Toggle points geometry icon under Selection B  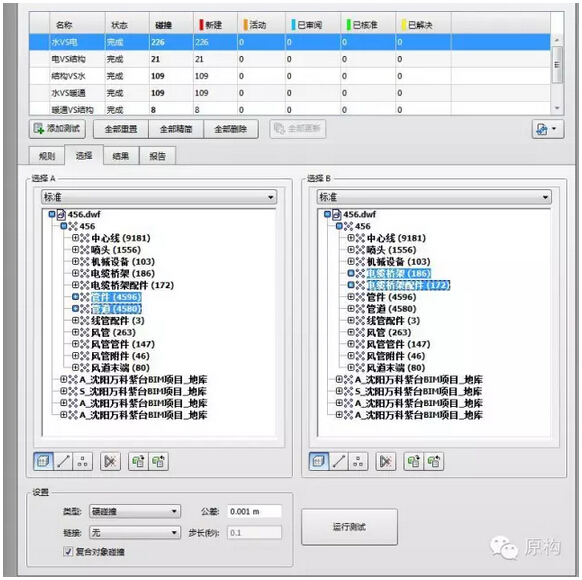pos(358,462)
